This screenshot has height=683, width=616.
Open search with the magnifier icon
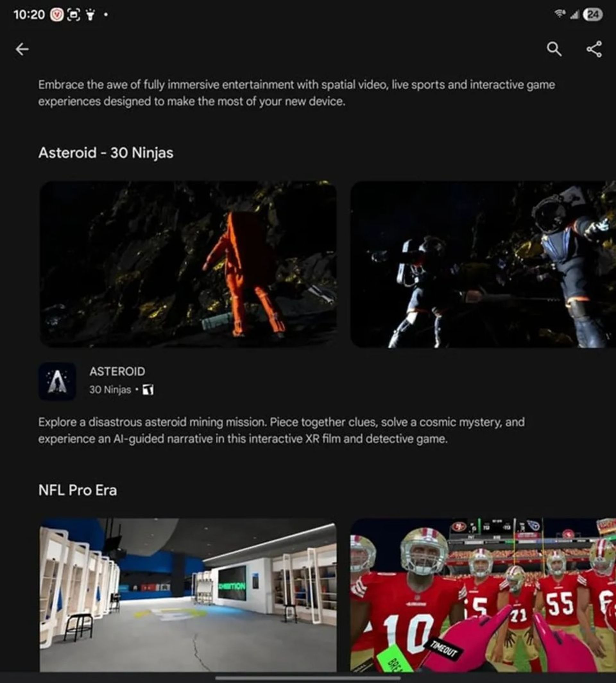pos(554,49)
